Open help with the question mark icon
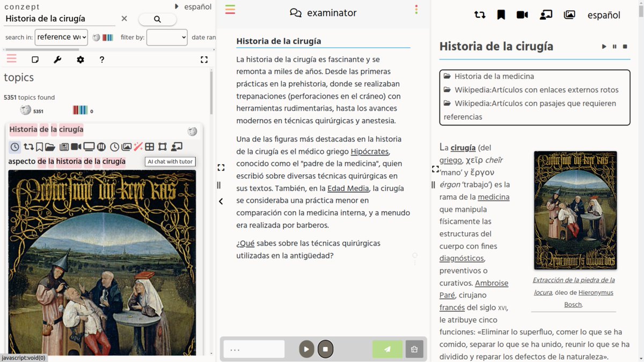644x362 pixels. coord(102,60)
